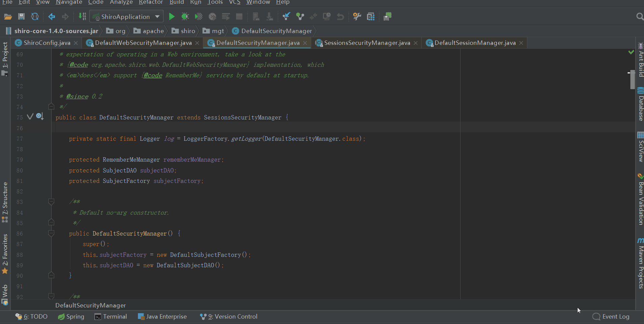Click the VCS Update Project arrow icon
The width and height of the screenshot is (644, 324).
point(286,17)
